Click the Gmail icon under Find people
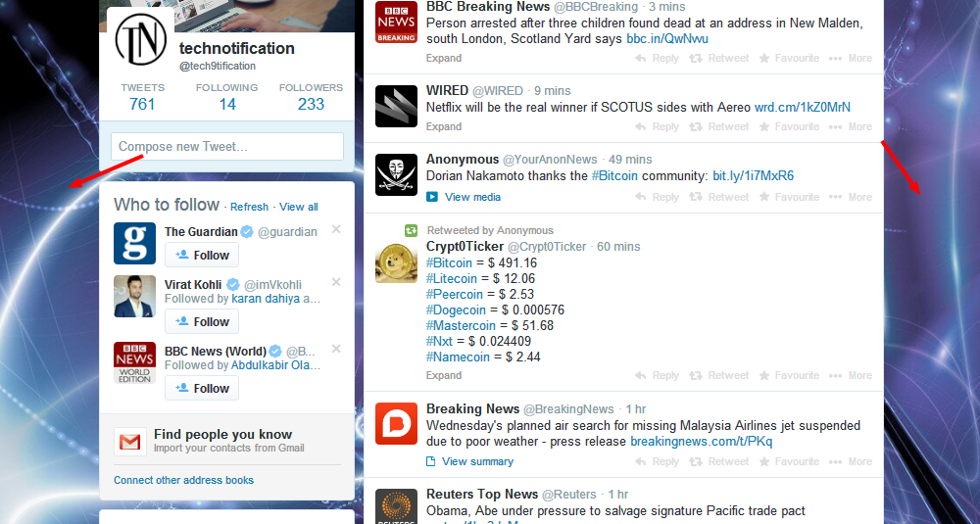The height and width of the screenshot is (524, 980). (x=130, y=442)
